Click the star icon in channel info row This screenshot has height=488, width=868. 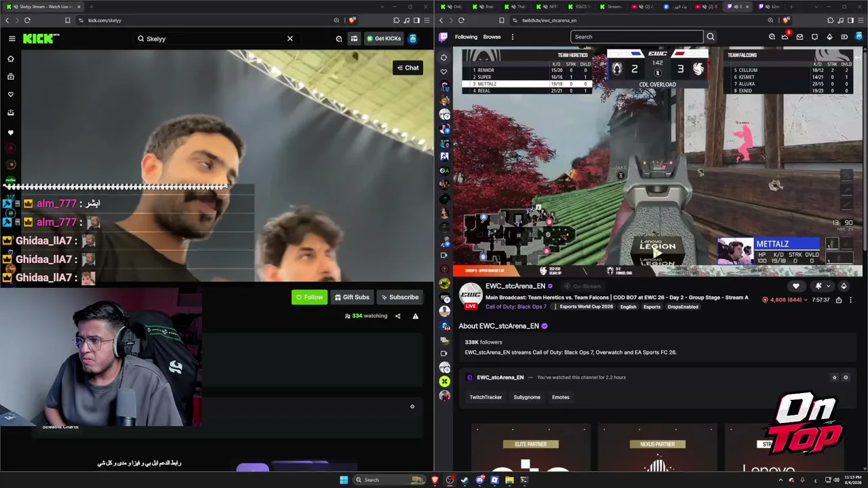[x=834, y=378]
